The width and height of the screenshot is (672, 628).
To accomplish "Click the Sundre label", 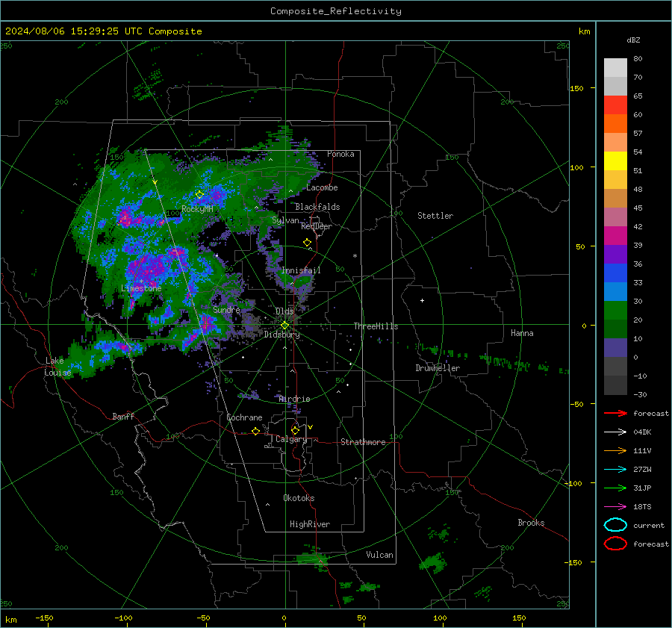I will [227, 310].
